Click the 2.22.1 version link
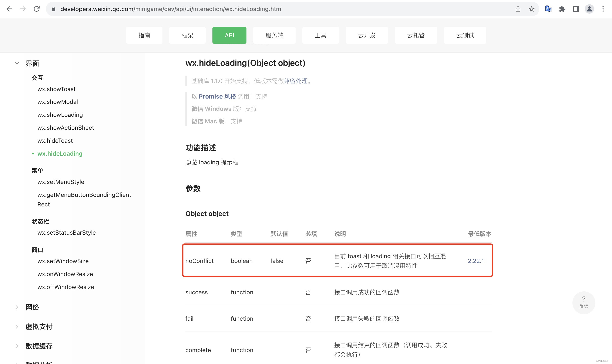 pos(476,261)
